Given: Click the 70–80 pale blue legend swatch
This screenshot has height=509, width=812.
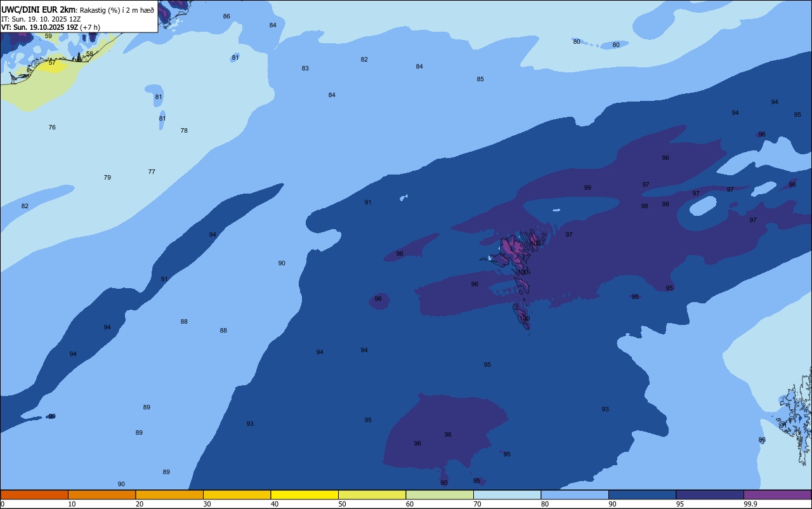Looking at the screenshot, I should 507,494.
